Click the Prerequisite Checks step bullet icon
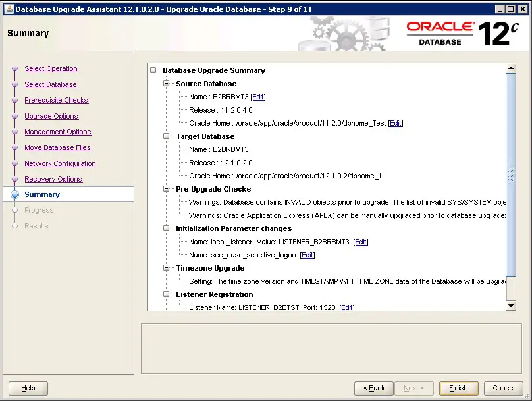 [x=14, y=101]
